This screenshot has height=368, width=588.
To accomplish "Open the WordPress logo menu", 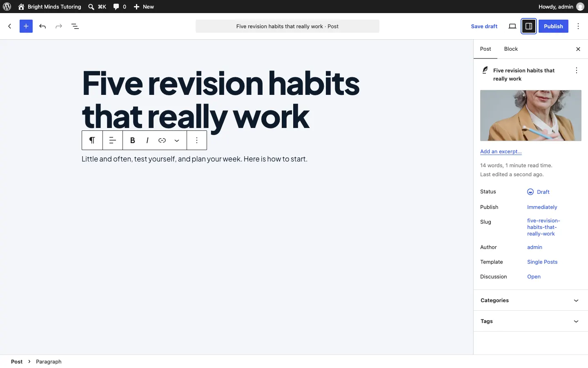I will point(7,7).
